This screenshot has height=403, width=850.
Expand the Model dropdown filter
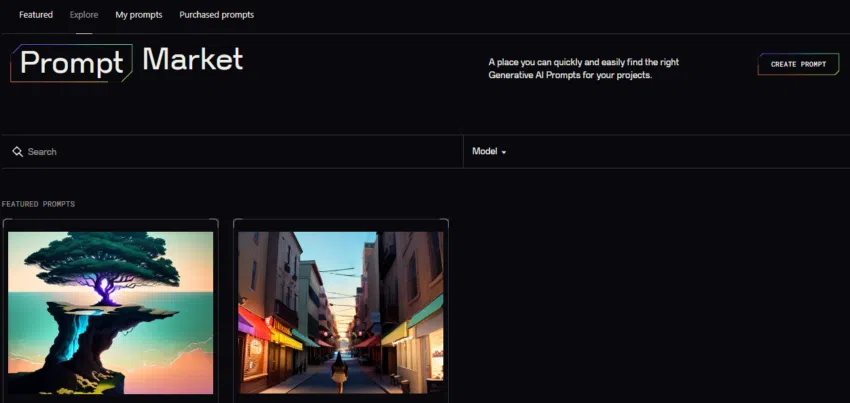pos(489,151)
